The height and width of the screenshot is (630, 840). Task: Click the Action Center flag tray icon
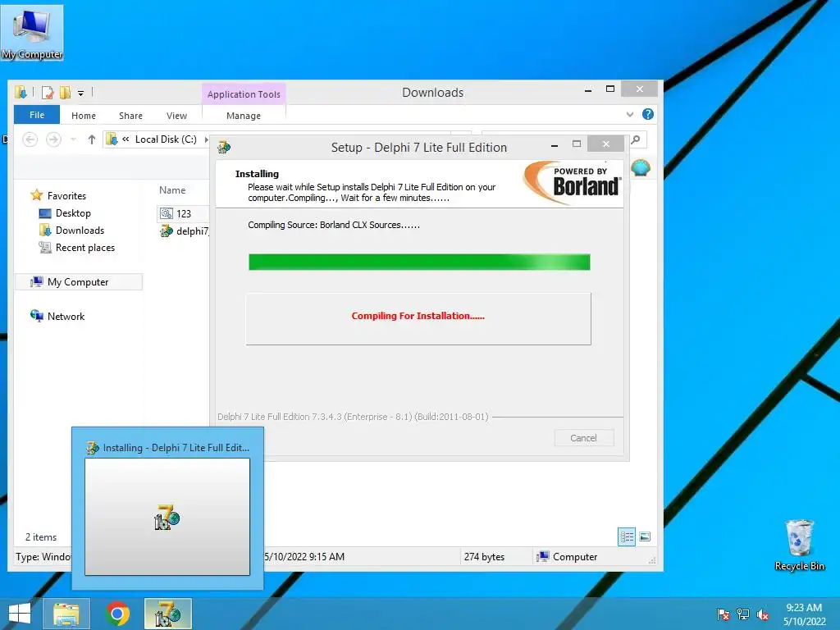[x=723, y=614]
